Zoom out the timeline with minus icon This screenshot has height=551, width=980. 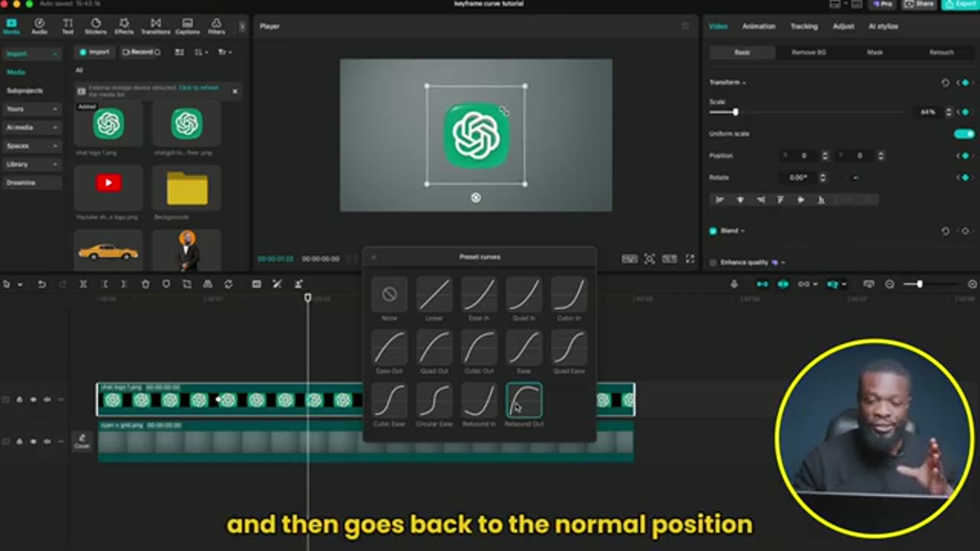click(890, 284)
